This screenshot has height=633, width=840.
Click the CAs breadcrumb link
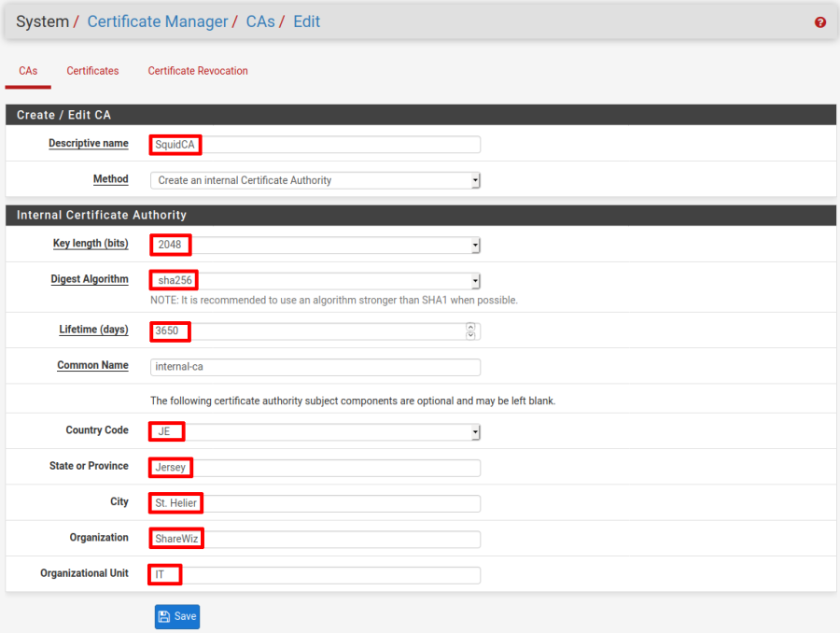point(260,21)
